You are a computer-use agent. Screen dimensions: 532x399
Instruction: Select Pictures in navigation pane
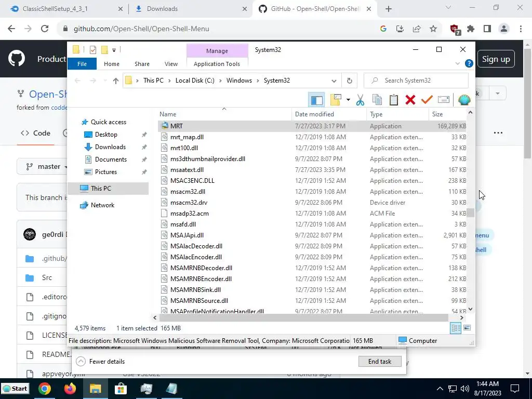106,172
